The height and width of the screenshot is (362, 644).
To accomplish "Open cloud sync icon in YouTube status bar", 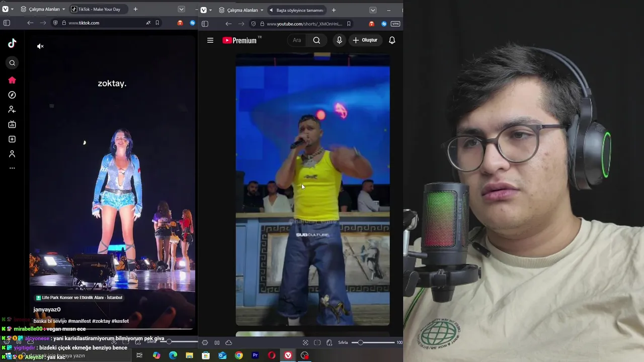I will [x=228, y=342].
